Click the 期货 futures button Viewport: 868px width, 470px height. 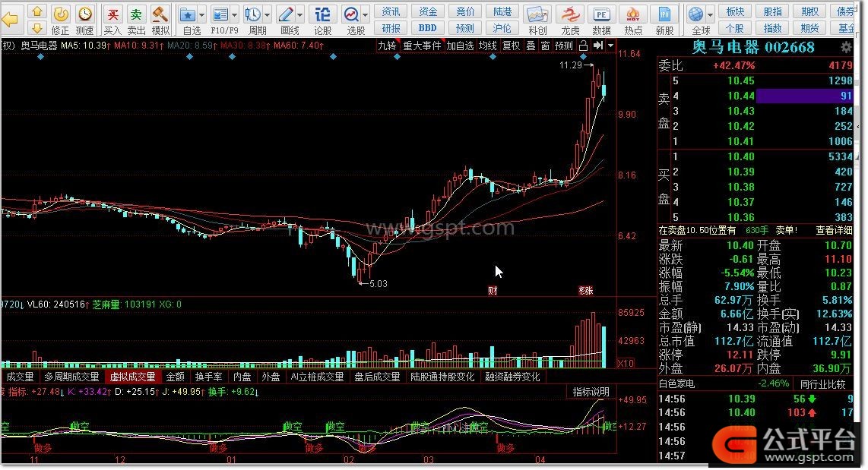(810, 28)
